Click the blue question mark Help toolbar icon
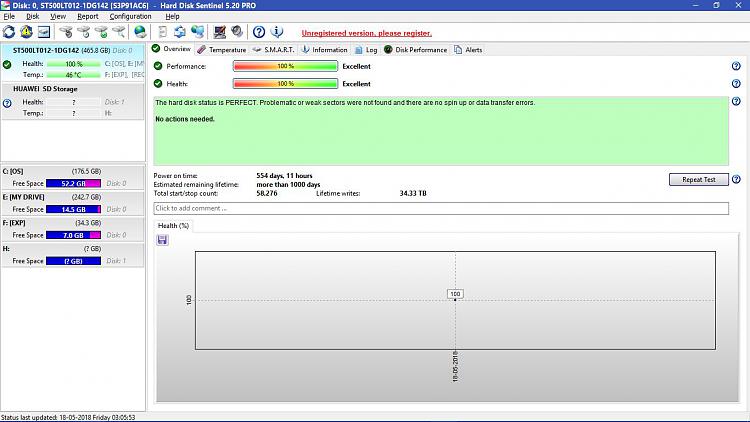This screenshot has height=422, width=750. tap(259, 32)
